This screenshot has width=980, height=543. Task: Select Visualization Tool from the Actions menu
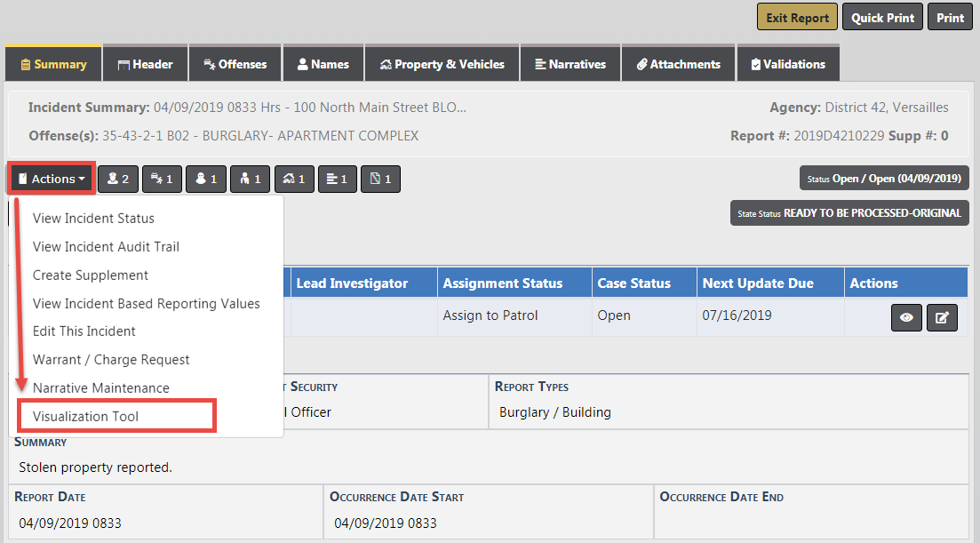[x=85, y=416]
